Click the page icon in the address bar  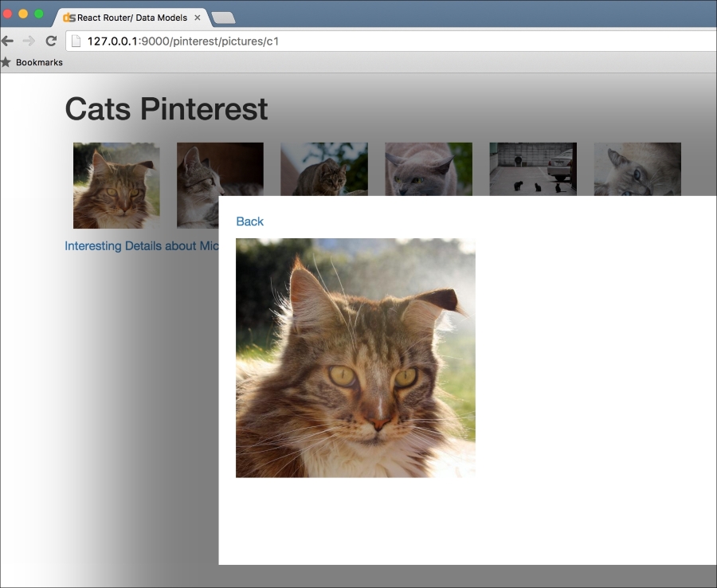coord(76,41)
